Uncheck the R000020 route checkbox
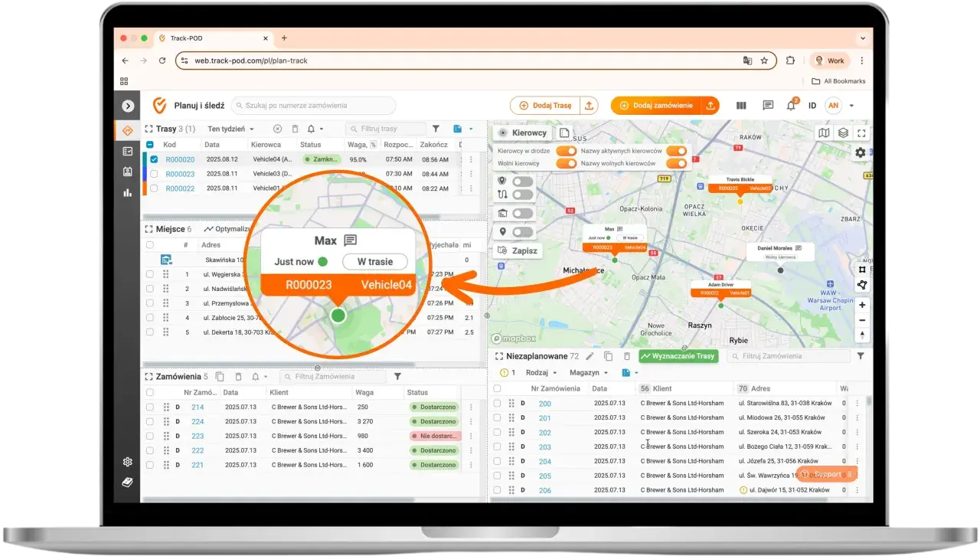The image size is (980, 556). point(155,159)
